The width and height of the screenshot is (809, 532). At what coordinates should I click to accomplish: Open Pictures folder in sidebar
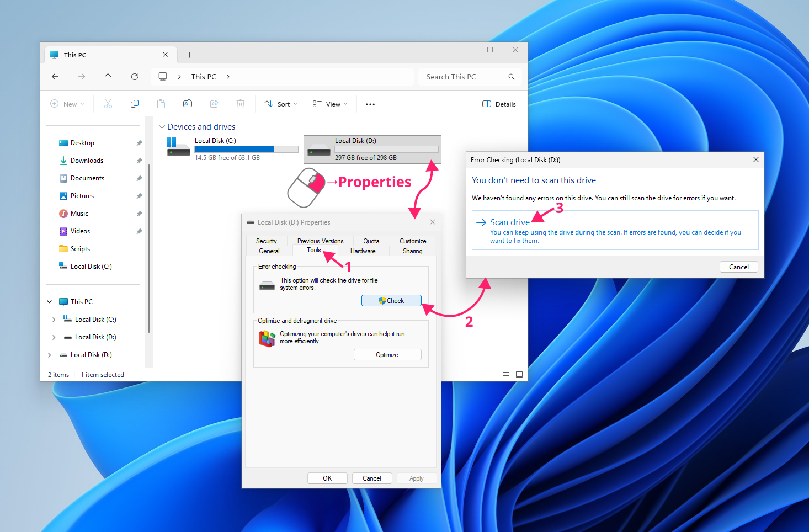coord(82,196)
